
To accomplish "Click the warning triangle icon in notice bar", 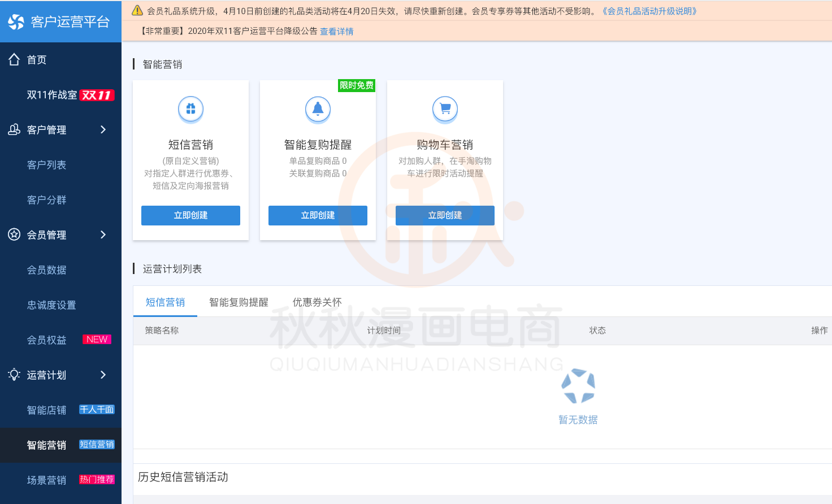I will click(137, 10).
